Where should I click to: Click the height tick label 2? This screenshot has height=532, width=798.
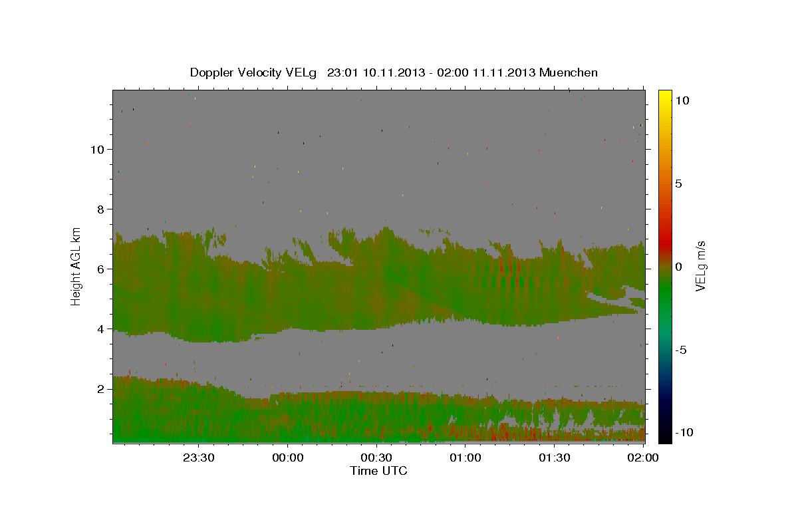tap(102, 389)
